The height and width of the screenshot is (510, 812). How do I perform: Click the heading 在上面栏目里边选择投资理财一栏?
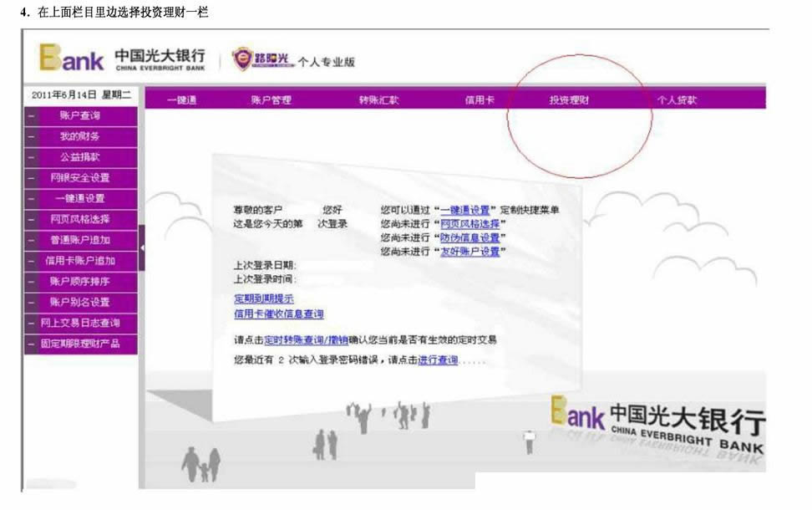(x=123, y=13)
